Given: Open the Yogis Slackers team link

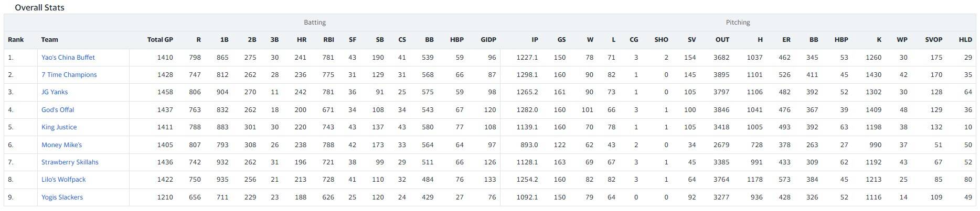Looking at the screenshot, I should click(62, 197).
